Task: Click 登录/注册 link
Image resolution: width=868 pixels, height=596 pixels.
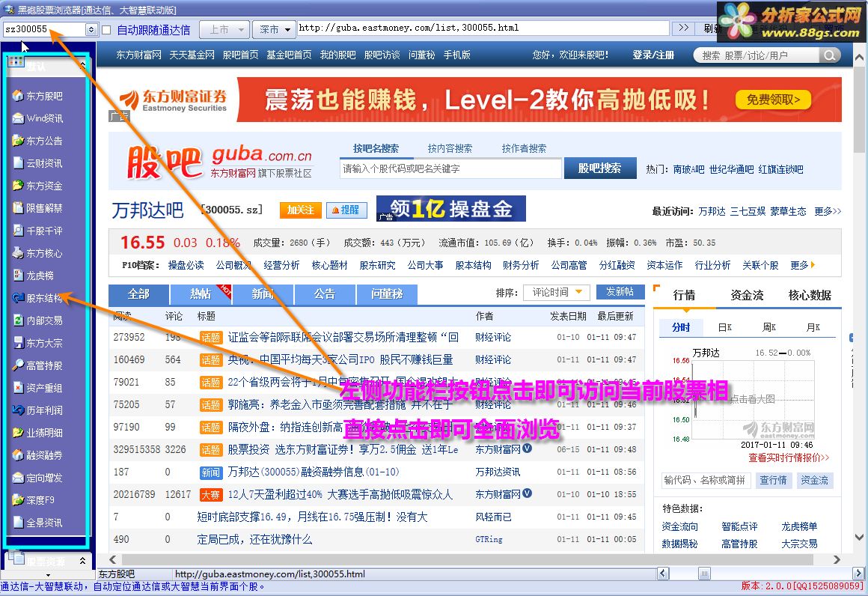Action: tap(653, 55)
